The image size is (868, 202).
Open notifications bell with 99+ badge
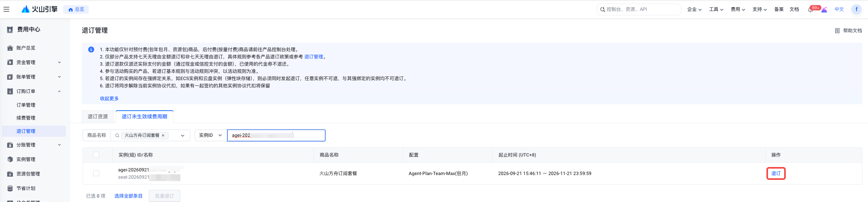811,9
